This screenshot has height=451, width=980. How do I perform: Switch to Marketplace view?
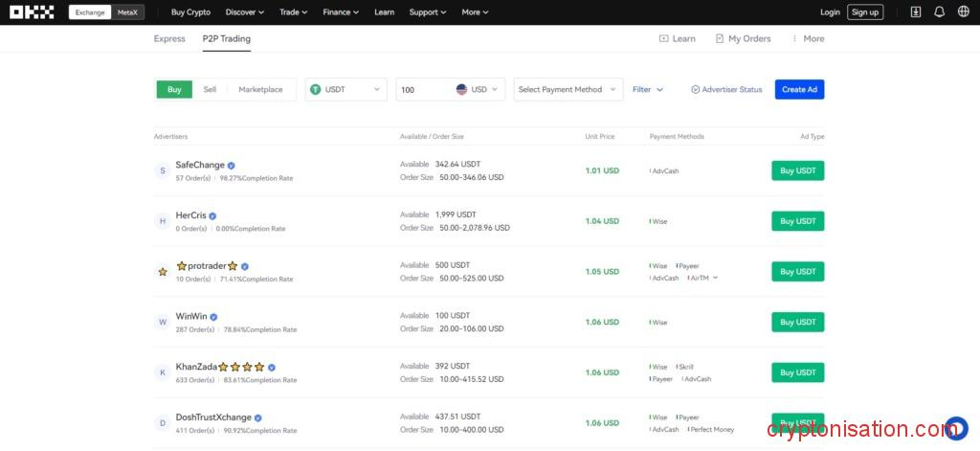260,89
